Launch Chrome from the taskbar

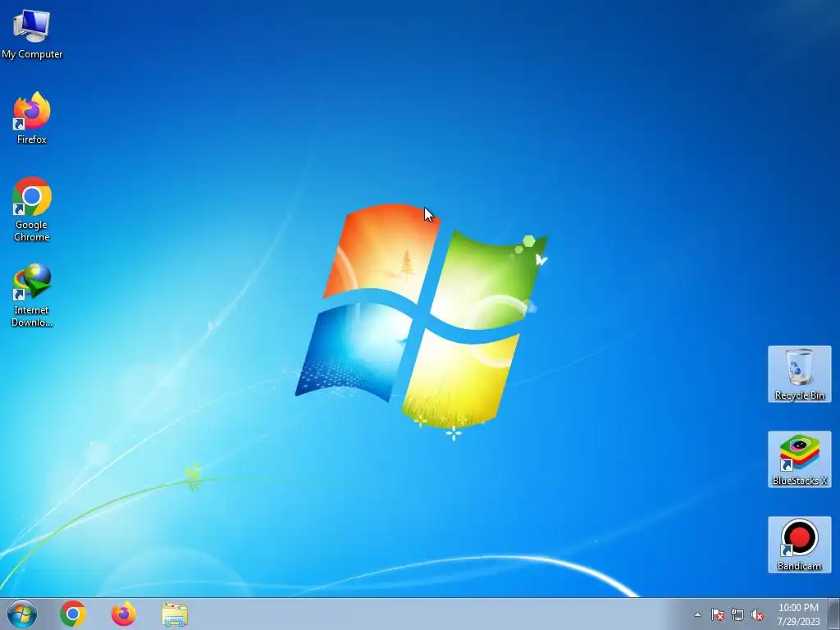pos(73,614)
